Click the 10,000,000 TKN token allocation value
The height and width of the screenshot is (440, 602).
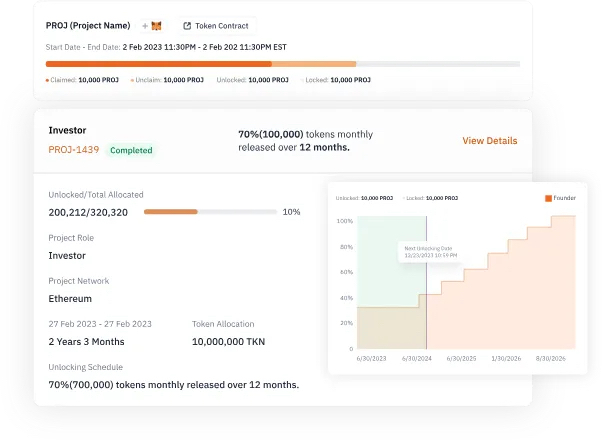pos(228,342)
